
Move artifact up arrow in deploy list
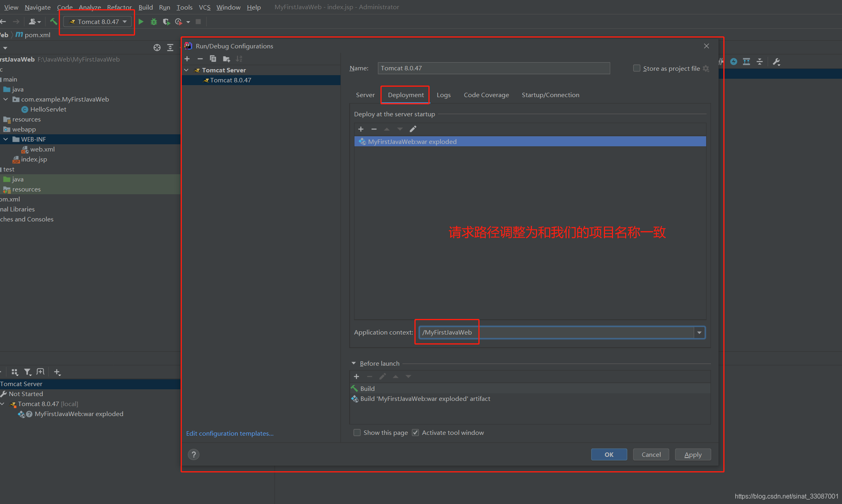coord(387,129)
